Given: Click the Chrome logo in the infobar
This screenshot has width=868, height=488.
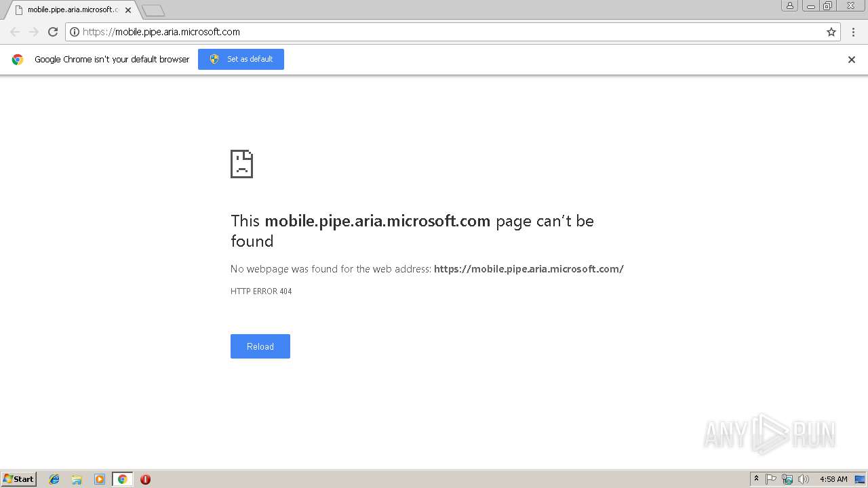Looking at the screenshot, I should pyautogui.click(x=18, y=60).
